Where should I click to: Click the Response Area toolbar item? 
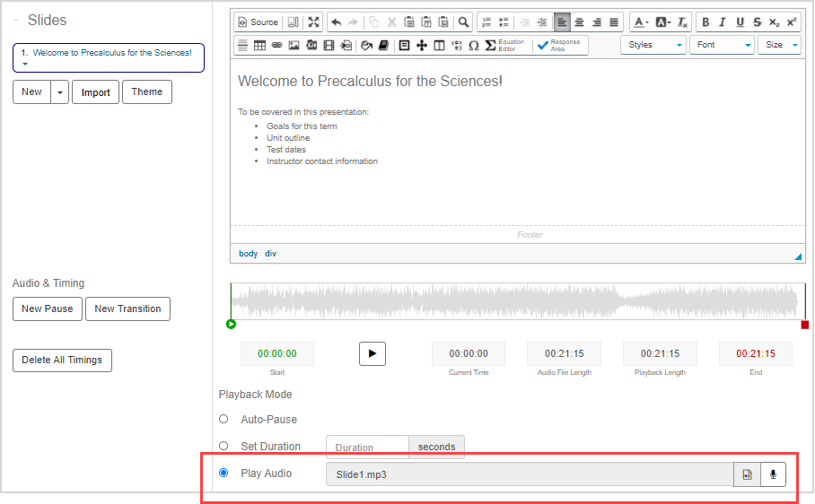pyautogui.click(x=560, y=45)
